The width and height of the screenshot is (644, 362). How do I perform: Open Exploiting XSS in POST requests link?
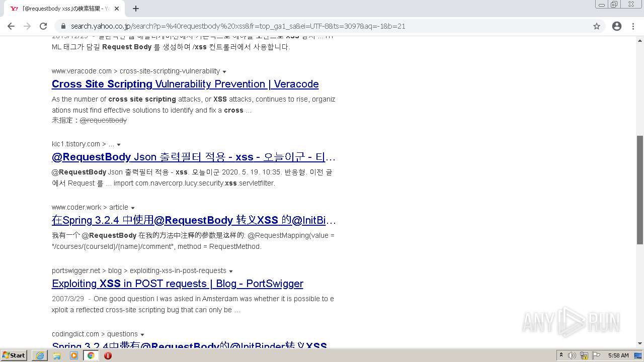178,284
